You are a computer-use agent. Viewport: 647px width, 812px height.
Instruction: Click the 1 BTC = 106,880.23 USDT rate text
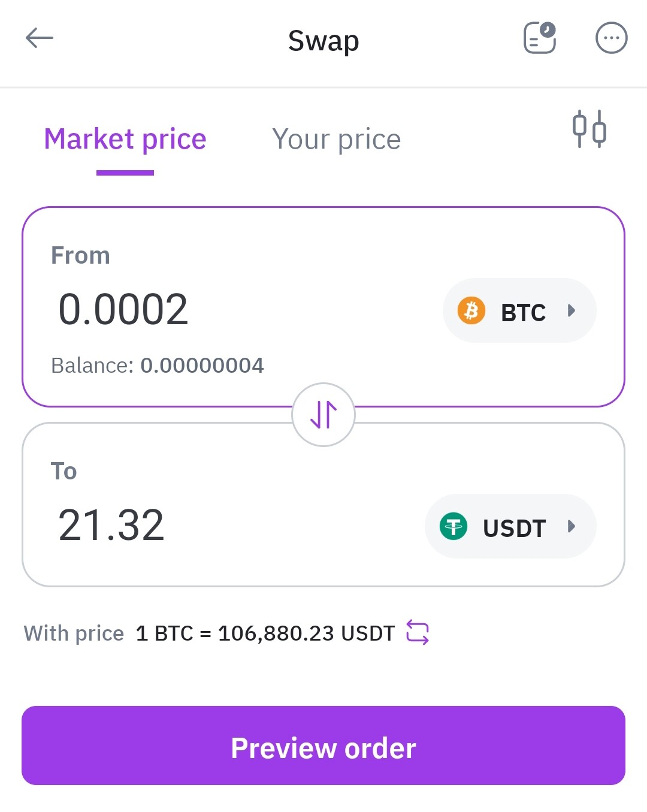[265, 633]
